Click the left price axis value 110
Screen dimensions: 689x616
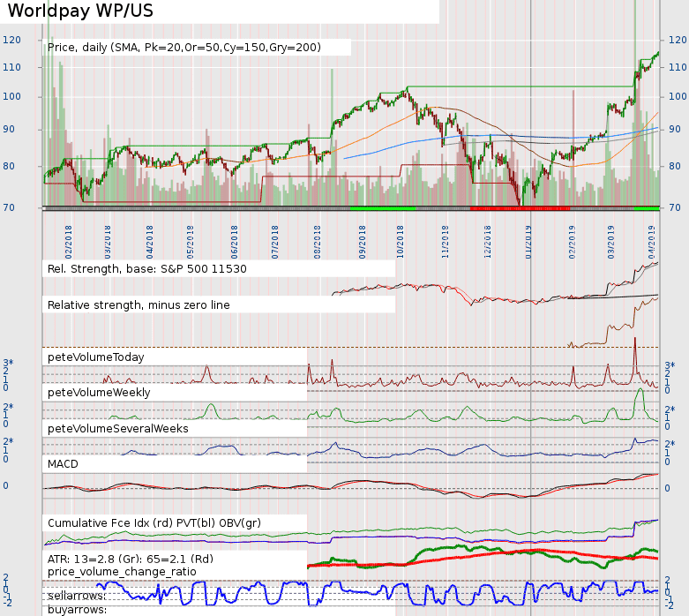point(11,67)
